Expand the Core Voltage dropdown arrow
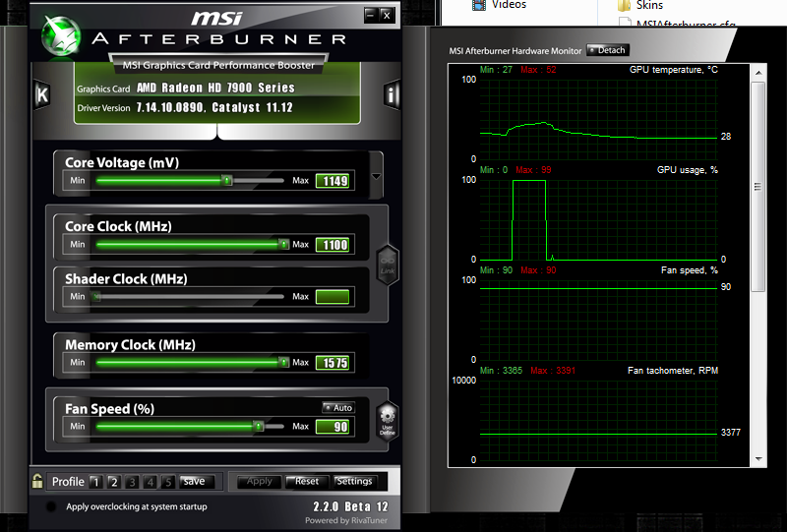 click(x=376, y=177)
